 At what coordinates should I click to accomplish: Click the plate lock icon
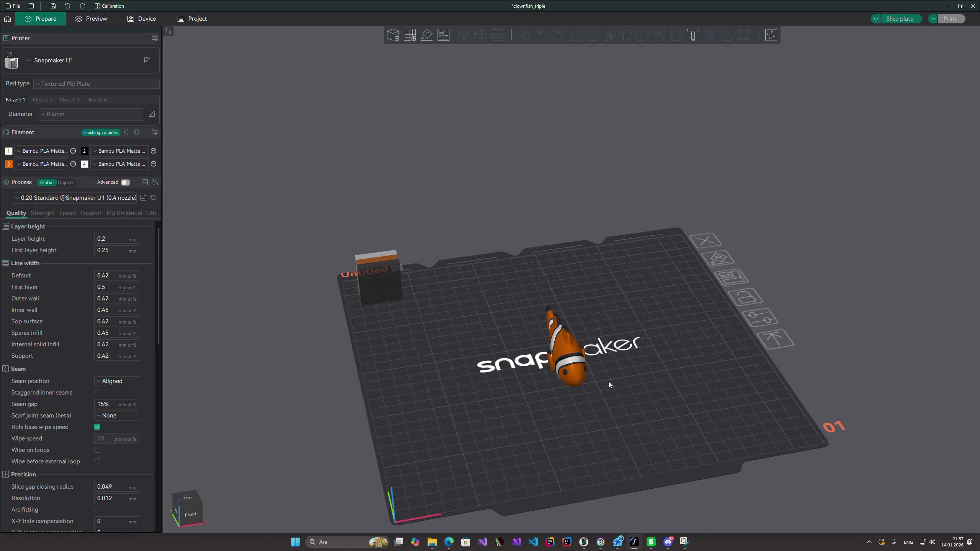[745, 297]
